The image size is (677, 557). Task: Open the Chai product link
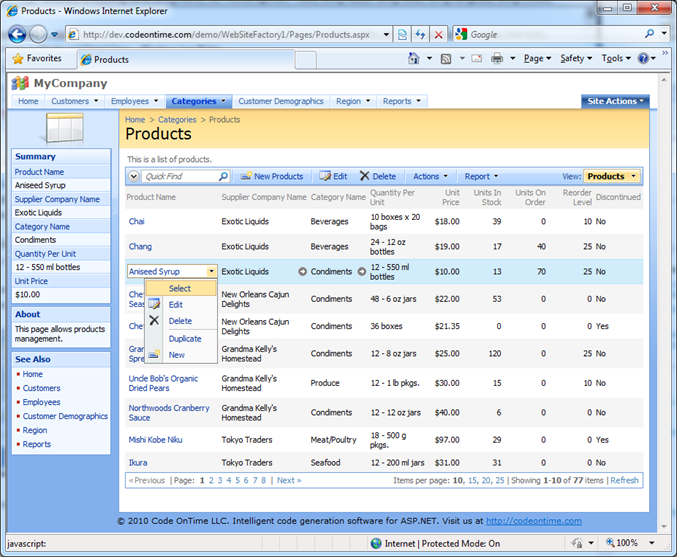(x=137, y=221)
